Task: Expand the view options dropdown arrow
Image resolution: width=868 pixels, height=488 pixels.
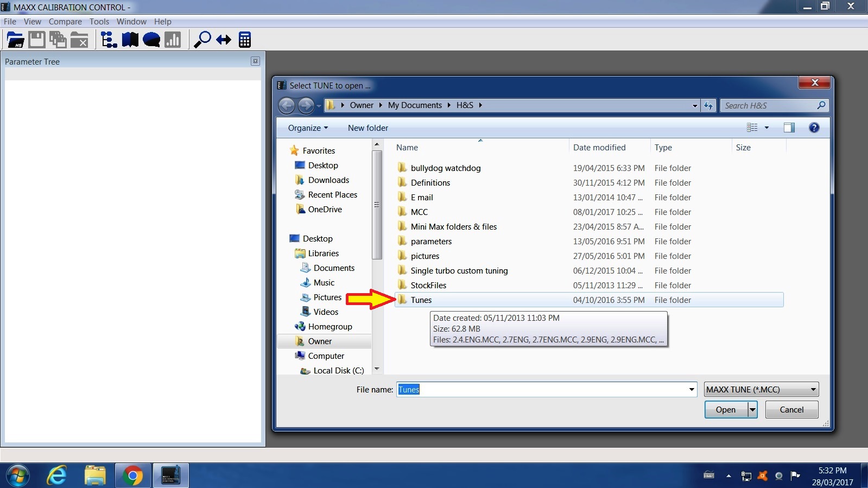Action: 766,128
